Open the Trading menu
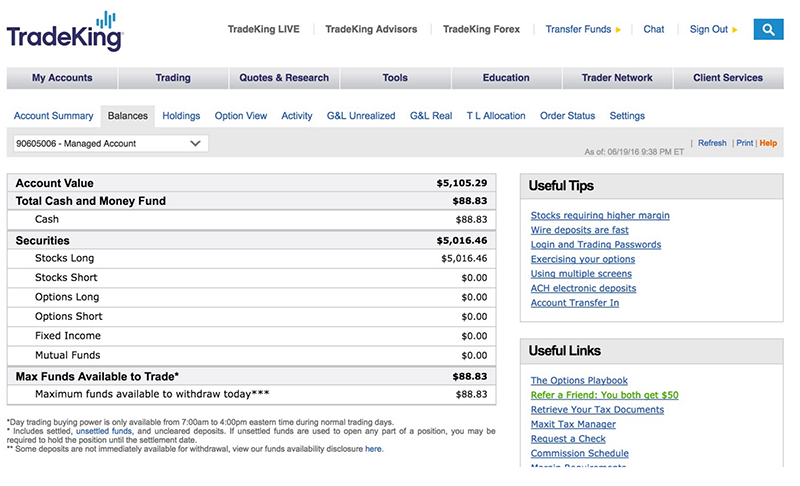 click(x=173, y=78)
